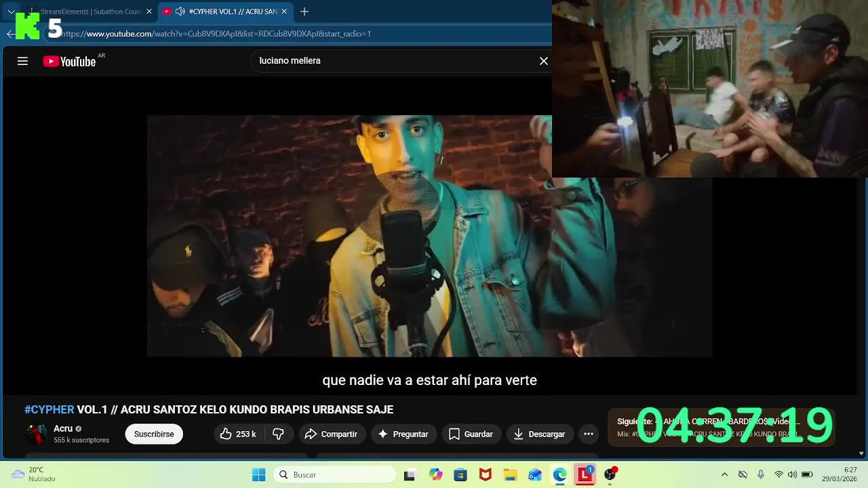Open the more actions three-dot menu
The height and width of the screenshot is (488, 868).
tap(589, 434)
